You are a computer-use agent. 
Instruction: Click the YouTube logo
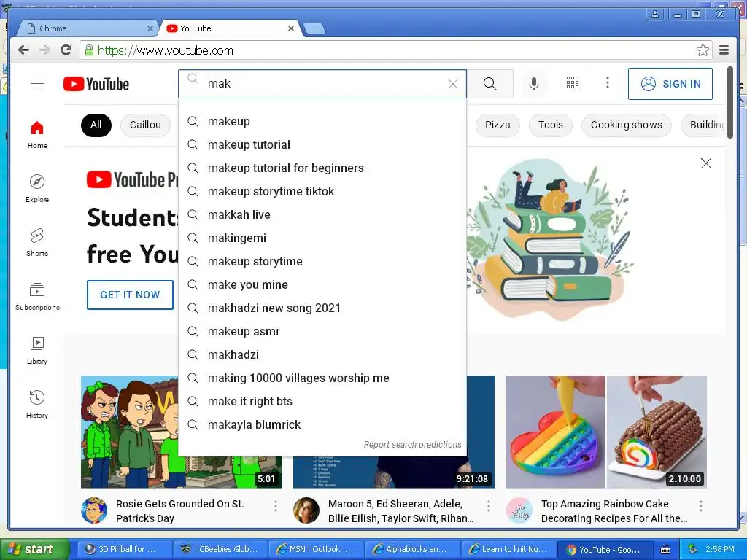96,84
